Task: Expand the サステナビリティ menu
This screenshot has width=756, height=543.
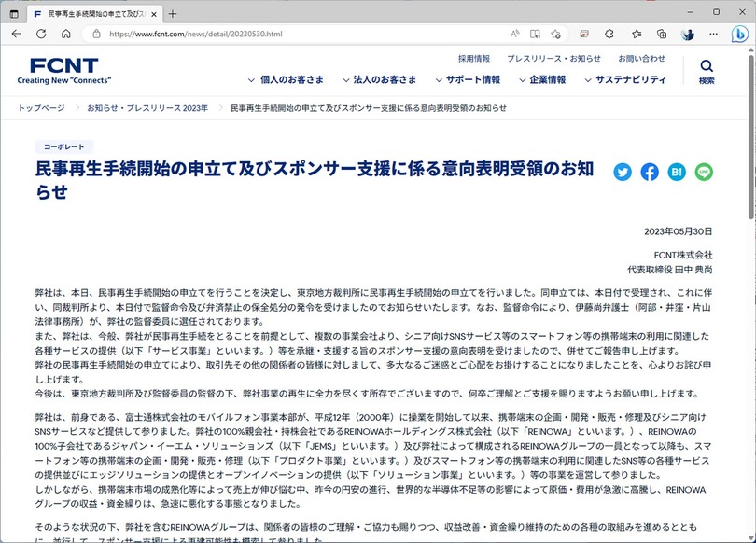Action: [625, 79]
